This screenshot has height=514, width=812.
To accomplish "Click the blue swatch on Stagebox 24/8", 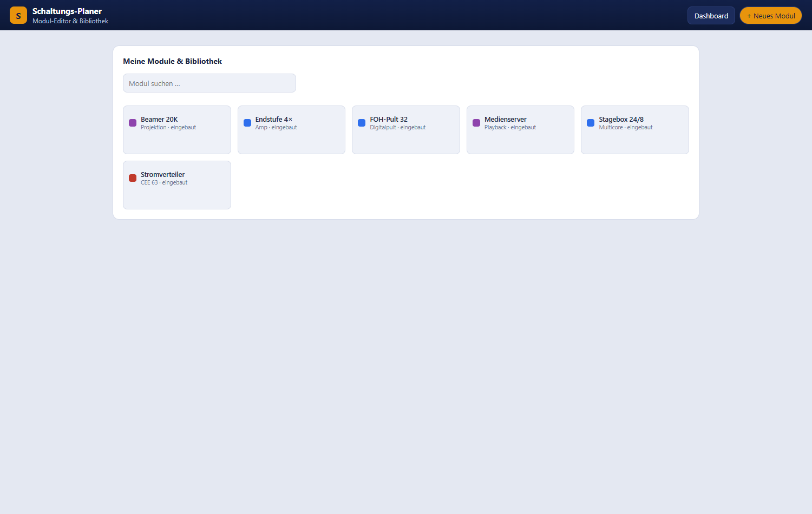I will click(591, 123).
